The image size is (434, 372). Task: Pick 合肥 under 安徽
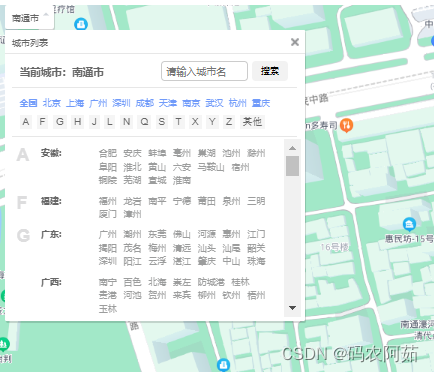pyautogui.click(x=108, y=153)
